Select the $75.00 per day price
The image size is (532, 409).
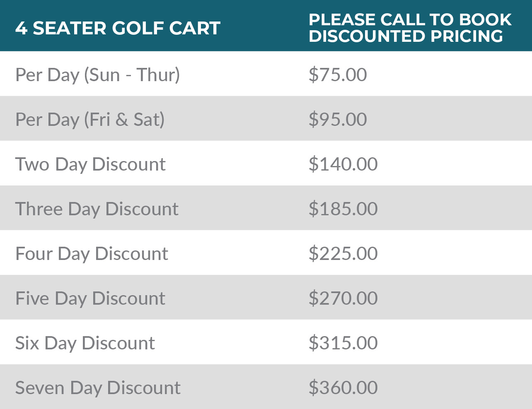338,75
